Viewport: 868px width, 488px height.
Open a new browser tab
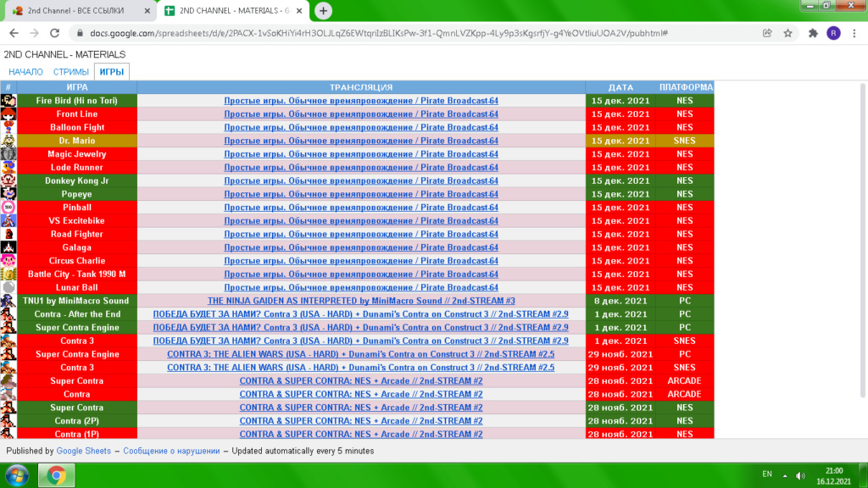[x=323, y=10]
